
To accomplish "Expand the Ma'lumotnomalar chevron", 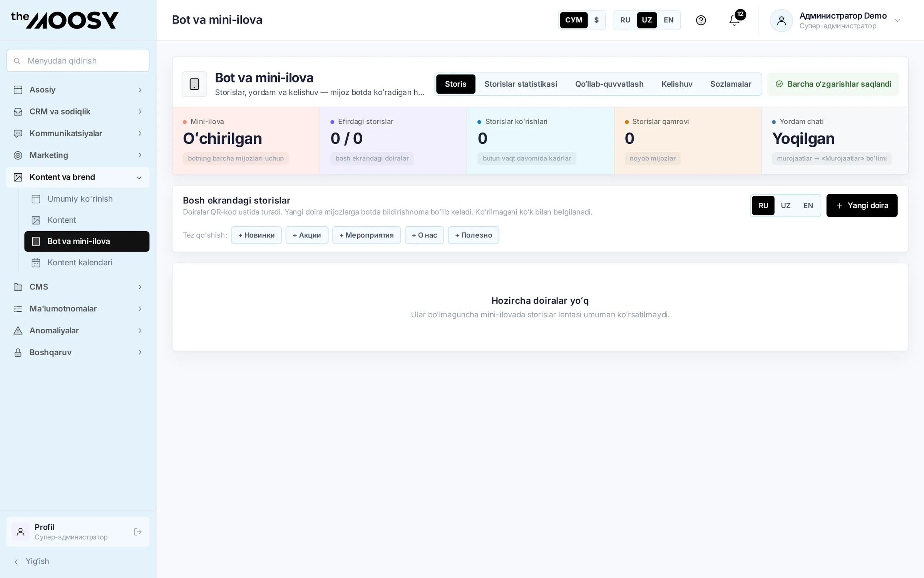I will (x=140, y=309).
